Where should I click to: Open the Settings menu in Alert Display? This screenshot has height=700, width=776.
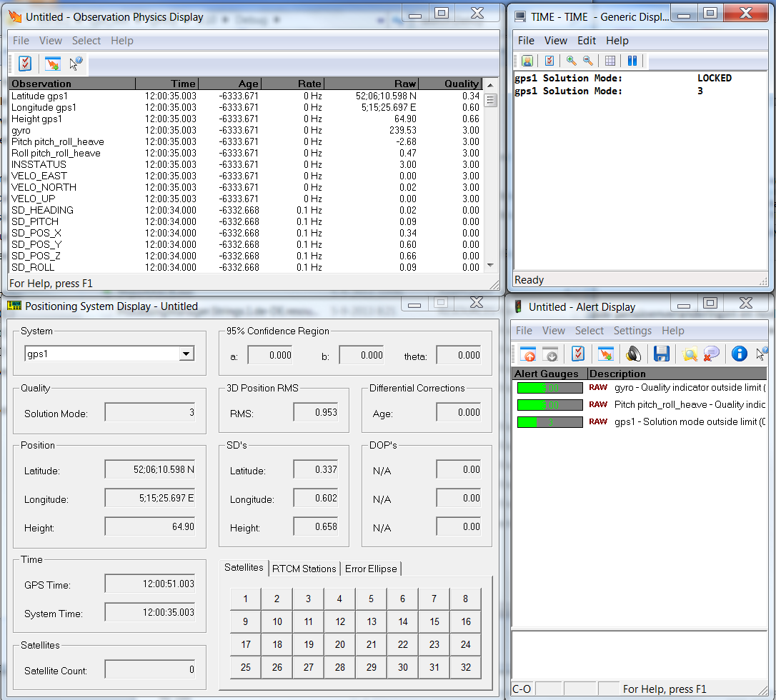[632, 331]
